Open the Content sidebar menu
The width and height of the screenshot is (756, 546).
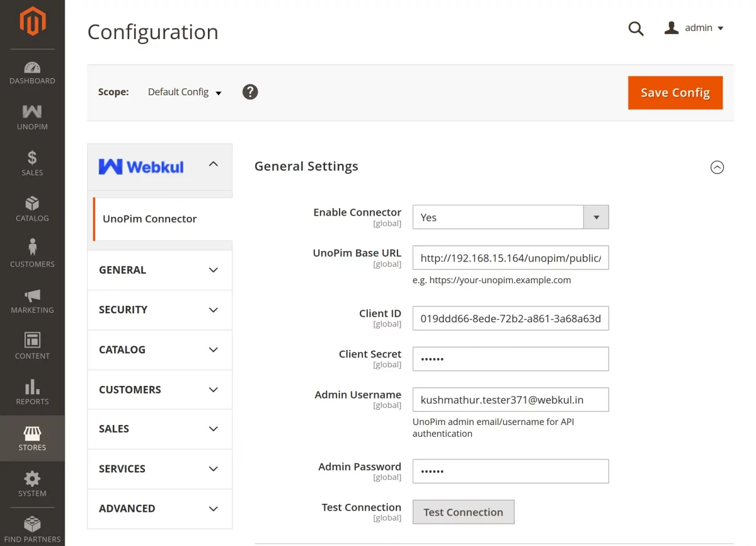[32, 347]
